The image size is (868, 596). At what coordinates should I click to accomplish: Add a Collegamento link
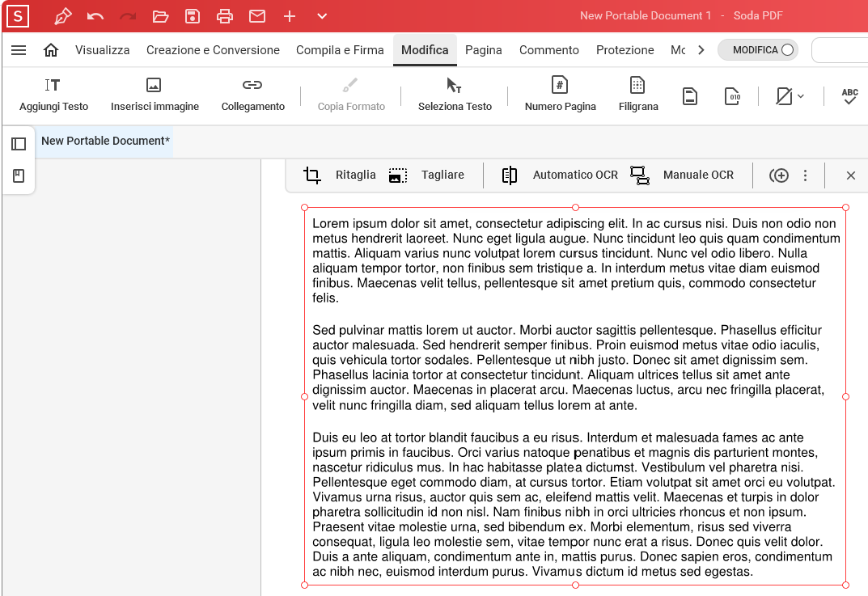coord(253,95)
